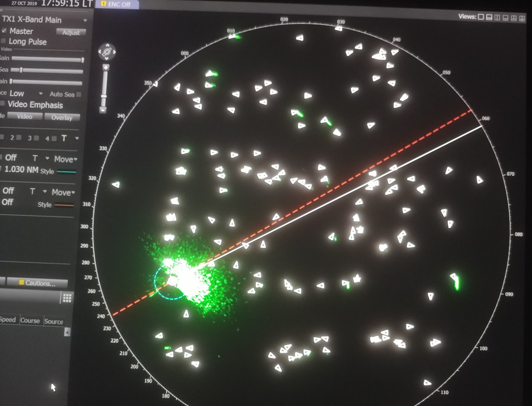Image resolution: width=532 pixels, height=406 pixels.
Task: Adjust the Sea clutter slider
Action: [21, 70]
